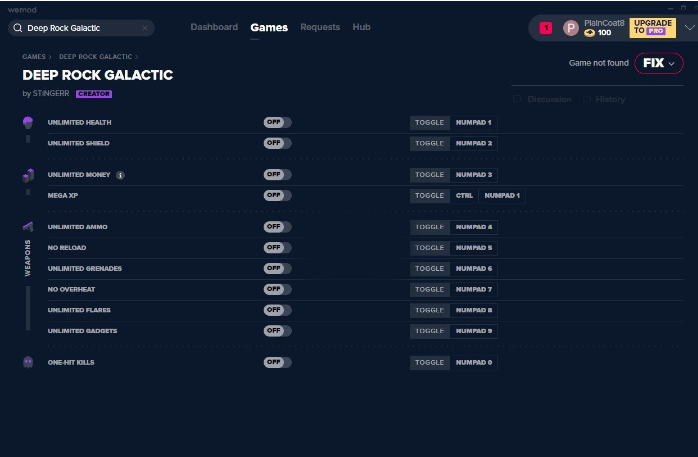Screen dimensions: 698x457
Task: Switch on No Reload
Action: click(277, 248)
